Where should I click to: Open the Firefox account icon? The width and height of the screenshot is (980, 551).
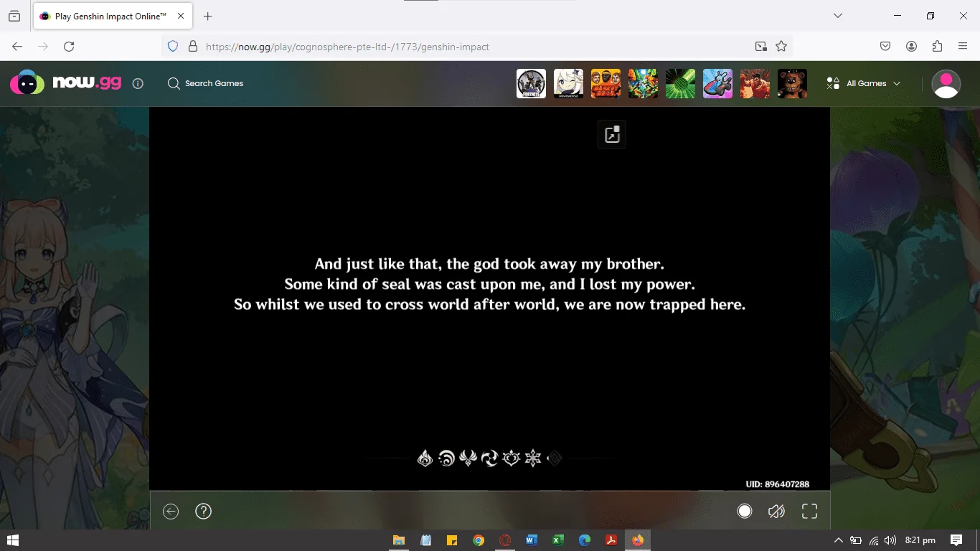click(911, 46)
